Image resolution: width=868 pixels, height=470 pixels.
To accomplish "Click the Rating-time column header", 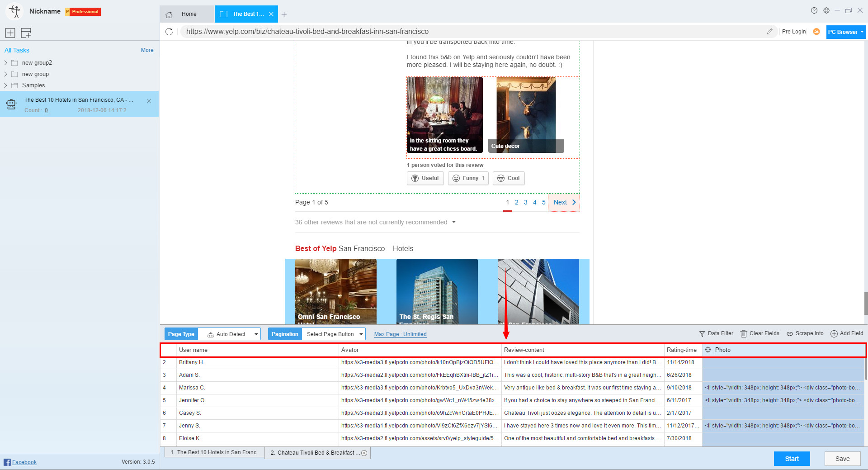I will [x=683, y=350].
